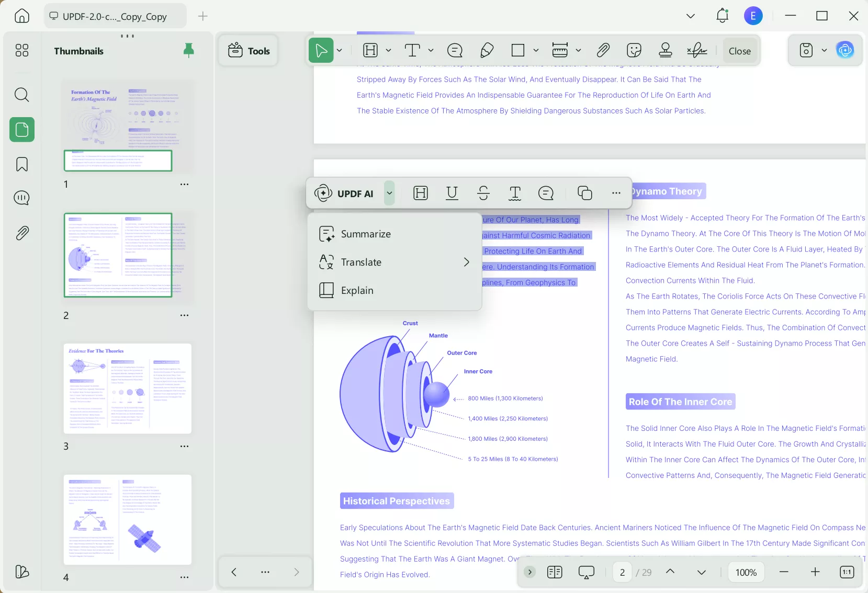Go to next page with down arrow
The height and width of the screenshot is (593, 868).
pos(702,572)
